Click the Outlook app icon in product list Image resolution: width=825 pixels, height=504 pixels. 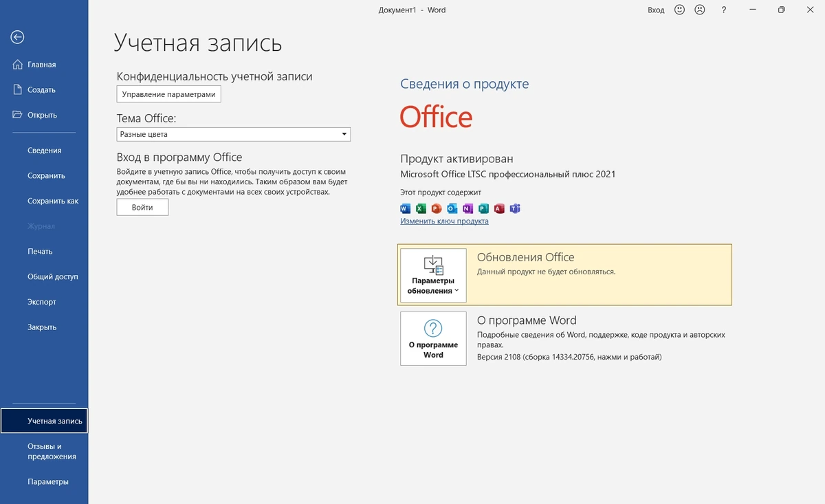point(452,208)
